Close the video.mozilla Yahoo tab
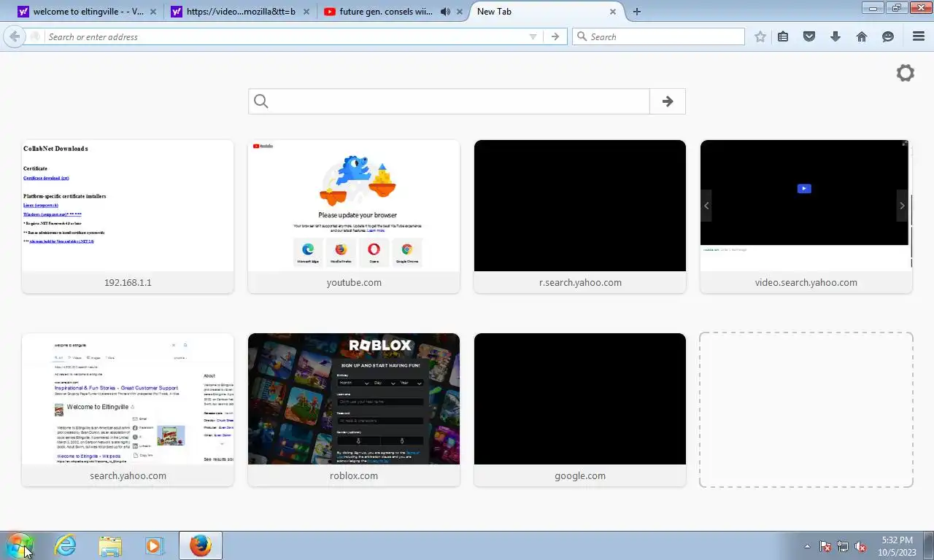 click(x=306, y=12)
